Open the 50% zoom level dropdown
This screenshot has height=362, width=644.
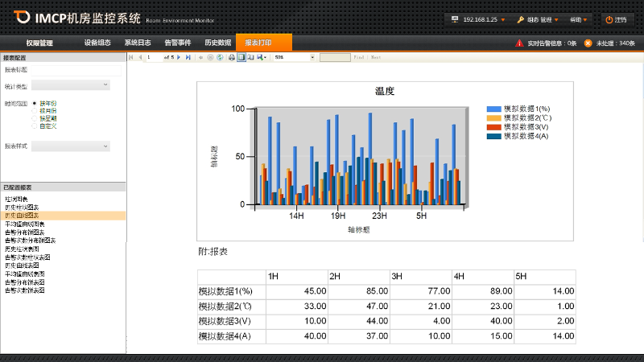pyautogui.click(x=312, y=58)
